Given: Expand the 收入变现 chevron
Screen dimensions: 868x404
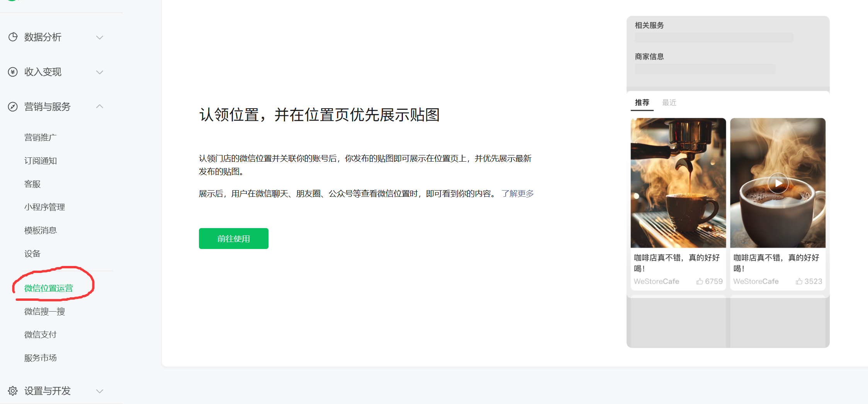Looking at the screenshot, I should pos(100,72).
